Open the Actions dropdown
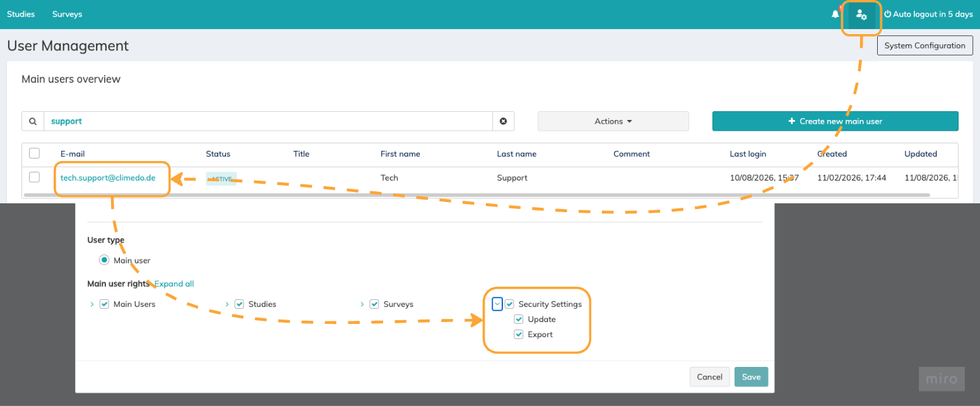The width and height of the screenshot is (980, 406). (613, 121)
